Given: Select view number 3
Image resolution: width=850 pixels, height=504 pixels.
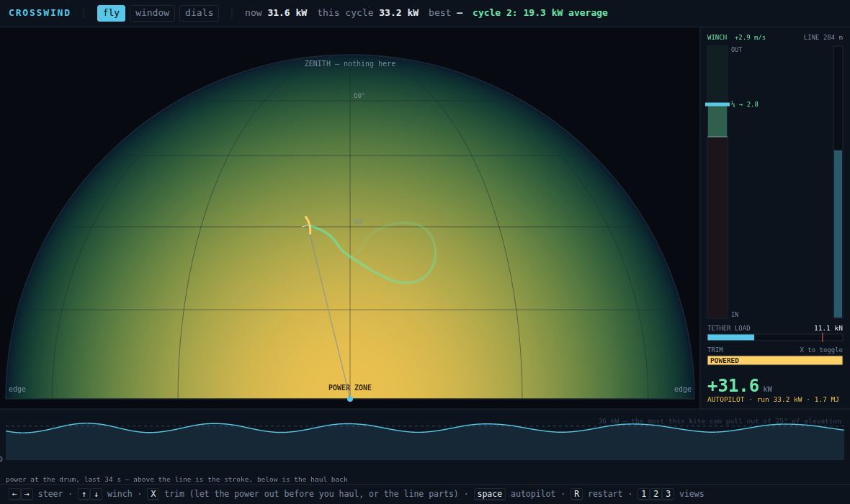Looking at the screenshot, I should click(668, 494).
